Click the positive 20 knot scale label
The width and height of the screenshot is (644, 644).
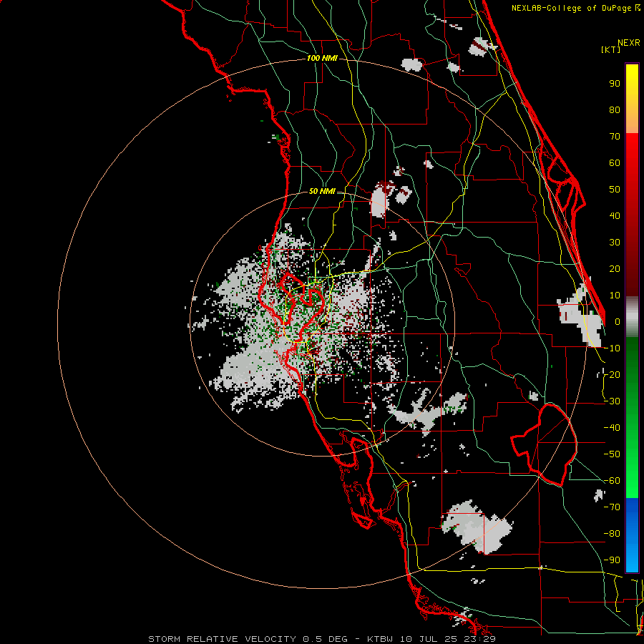615,268
